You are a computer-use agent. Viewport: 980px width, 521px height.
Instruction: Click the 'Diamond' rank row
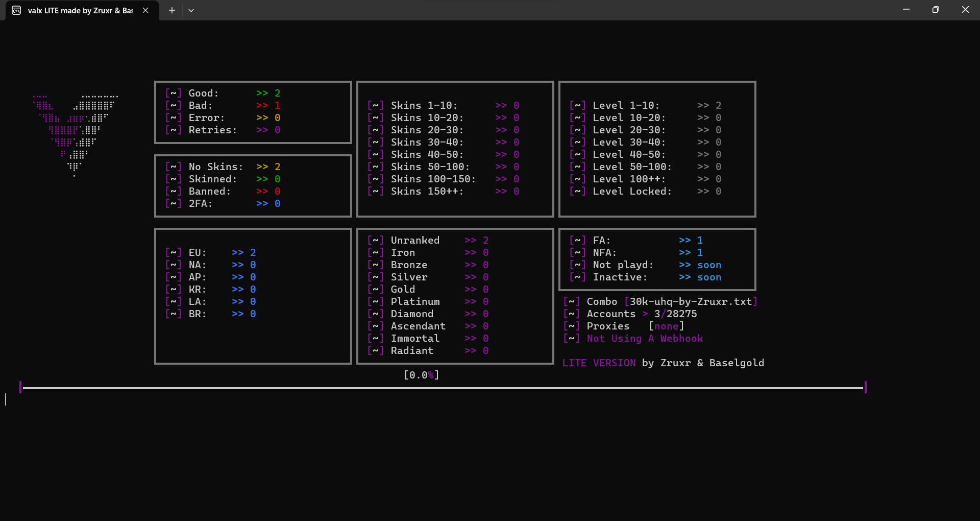point(428,314)
